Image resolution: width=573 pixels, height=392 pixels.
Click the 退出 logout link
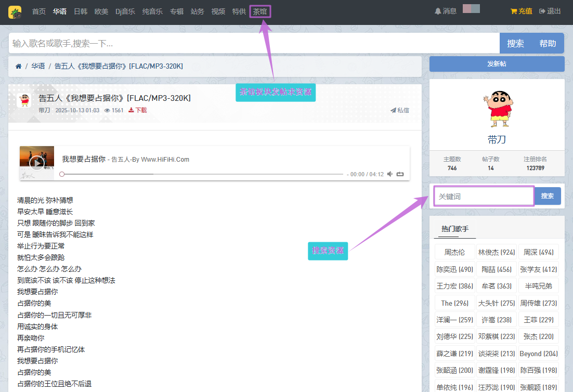coord(550,11)
